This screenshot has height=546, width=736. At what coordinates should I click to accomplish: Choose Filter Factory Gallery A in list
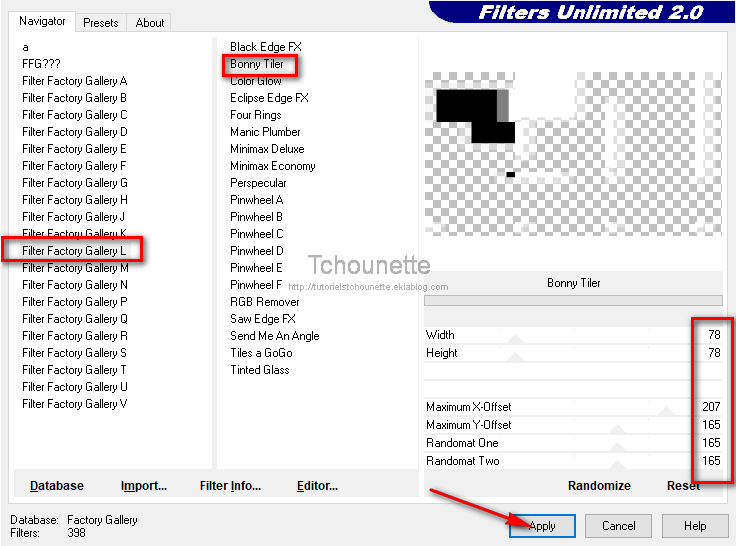coord(74,81)
